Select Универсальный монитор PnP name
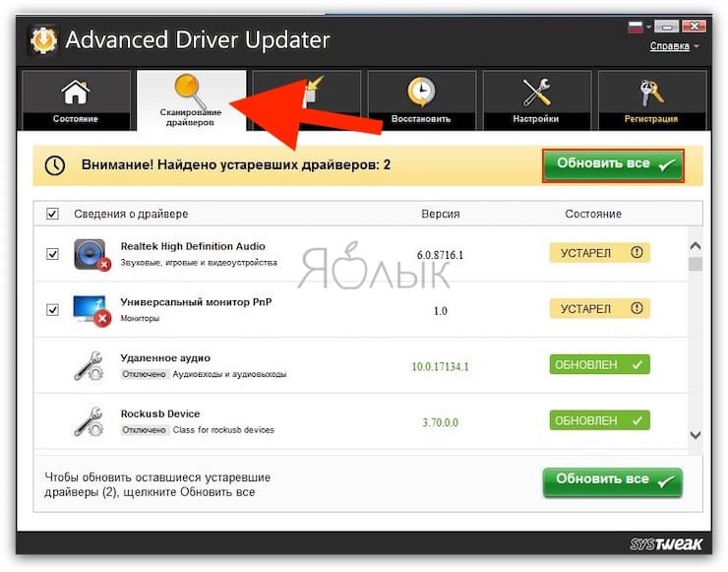 [x=196, y=302]
